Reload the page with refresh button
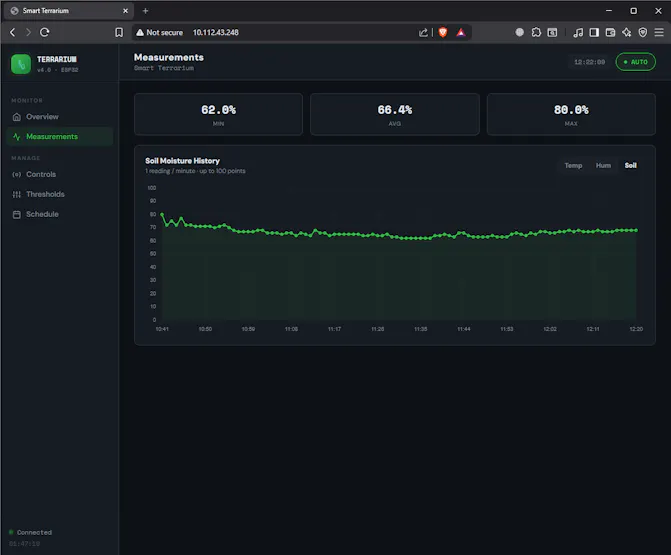The width and height of the screenshot is (671, 555). [x=44, y=32]
